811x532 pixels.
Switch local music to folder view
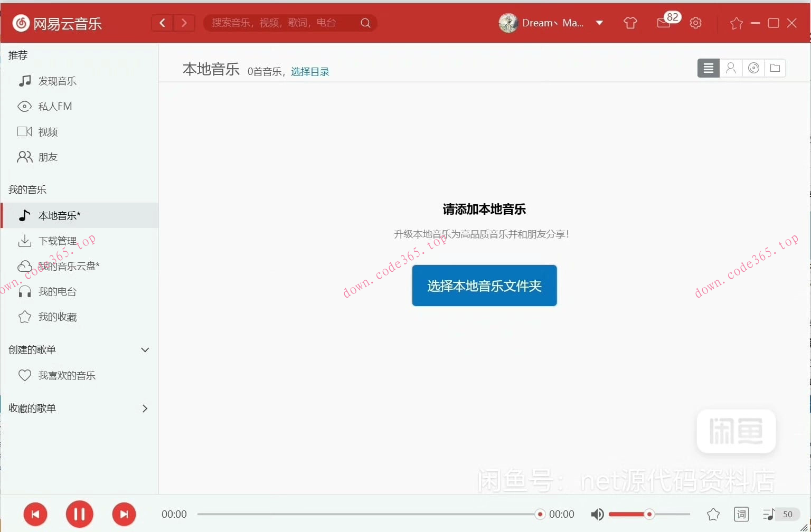pos(775,68)
